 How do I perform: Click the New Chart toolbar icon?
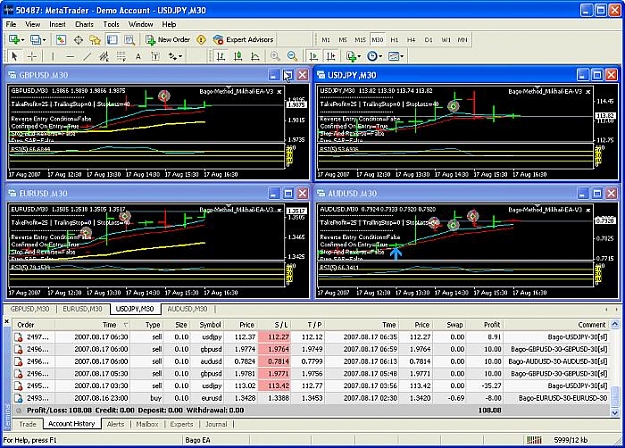[x=16, y=40]
